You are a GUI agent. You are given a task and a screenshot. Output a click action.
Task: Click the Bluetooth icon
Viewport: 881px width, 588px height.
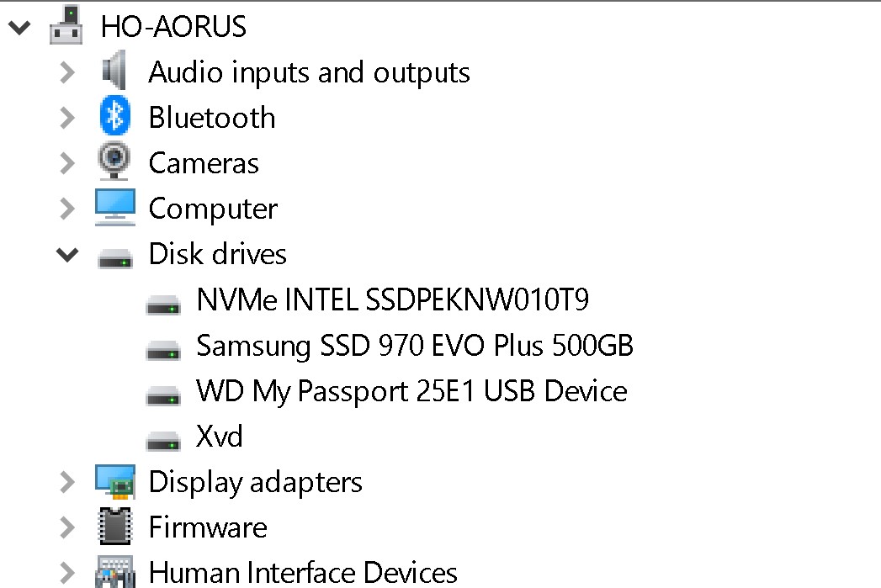pos(114,117)
